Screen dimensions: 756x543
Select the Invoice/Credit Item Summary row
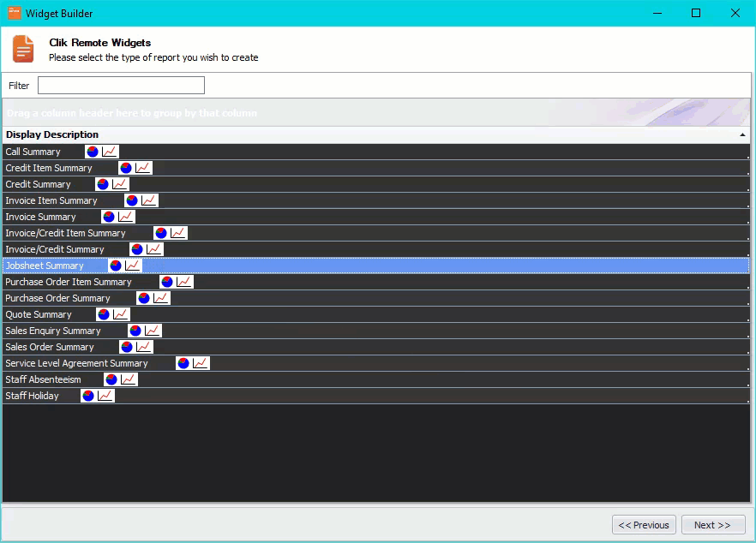pyautogui.click(x=343, y=232)
